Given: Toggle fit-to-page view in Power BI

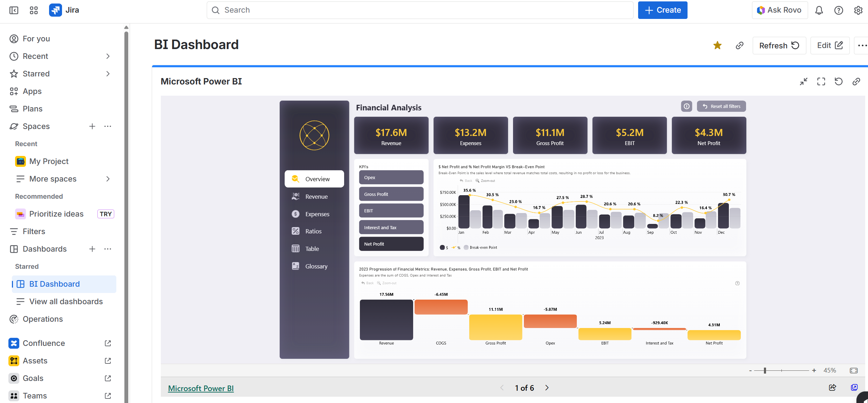Looking at the screenshot, I should click(854, 370).
